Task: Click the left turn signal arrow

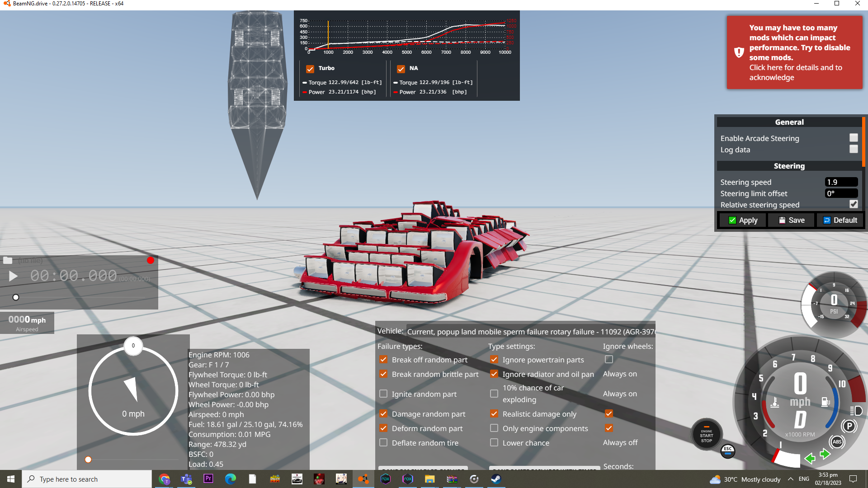Action: pos(810,458)
